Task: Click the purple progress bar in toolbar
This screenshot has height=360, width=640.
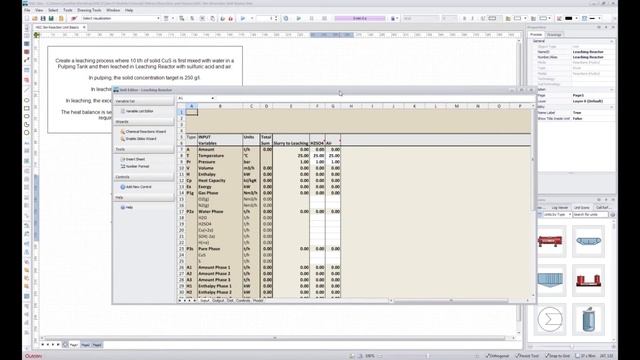Action: (360, 18)
